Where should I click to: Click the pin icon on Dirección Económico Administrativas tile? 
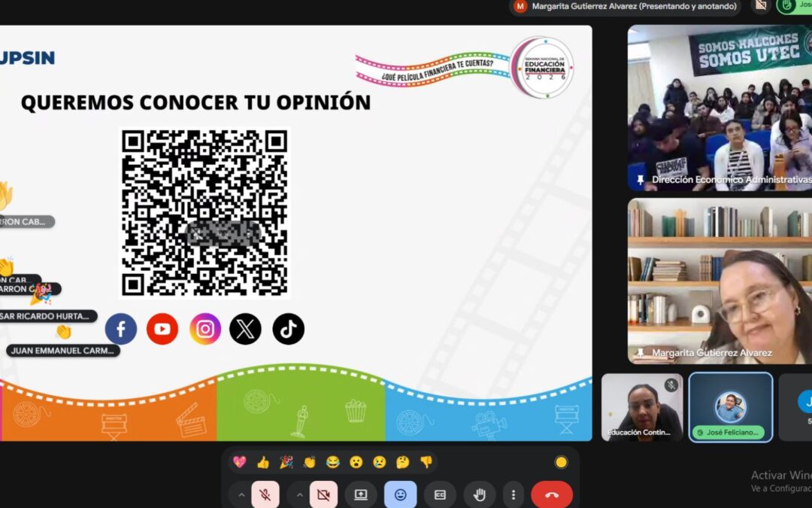[x=640, y=180]
